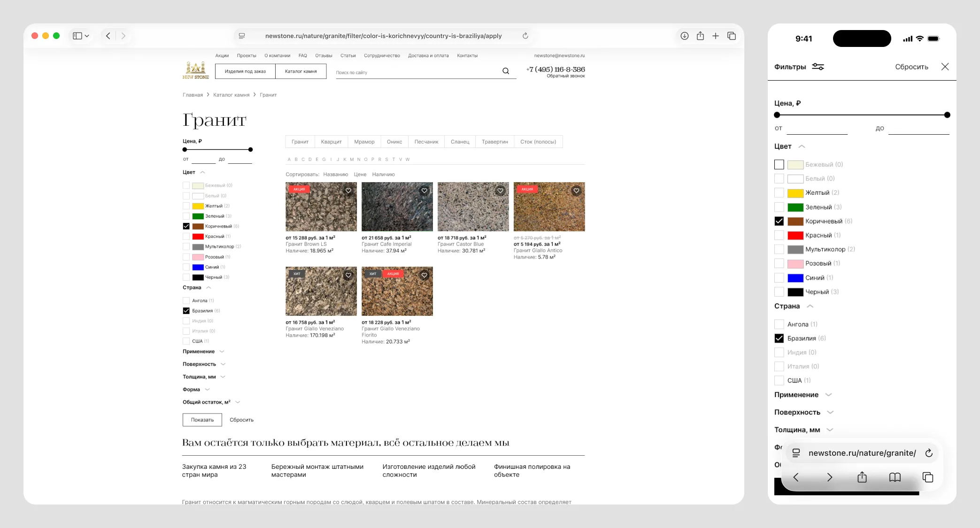Viewport: 980px width, 528px height.
Task: Open the Safari sidebar toggle icon
Action: (x=77, y=36)
